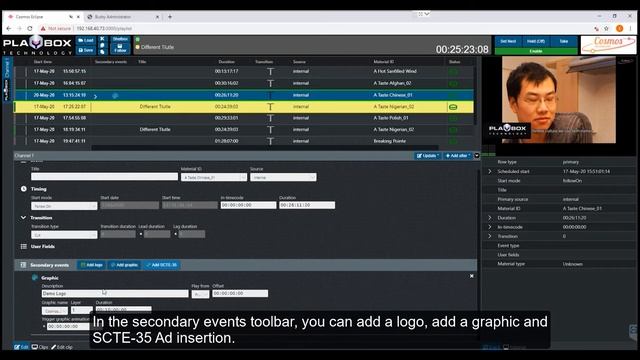Click the Load playlist button
Image resolution: width=640 pixels, height=360 pixels.
pos(86,40)
